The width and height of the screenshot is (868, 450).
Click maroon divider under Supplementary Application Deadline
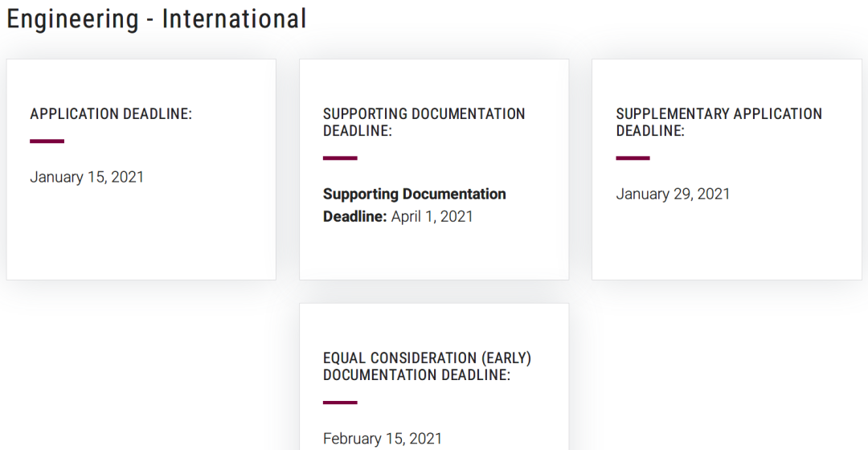tap(633, 158)
